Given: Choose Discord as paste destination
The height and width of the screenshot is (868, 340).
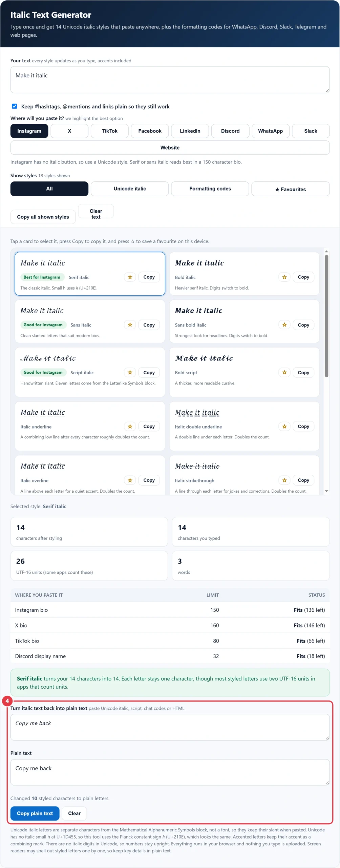Looking at the screenshot, I should [x=230, y=131].
